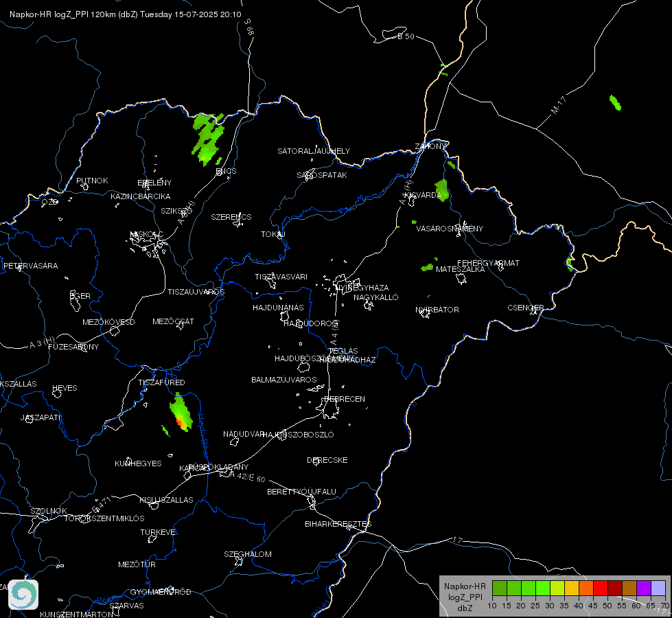Click the small green echo west of Mátészalka
Viewport: 672px width, 618px height.
[x=427, y=268]
